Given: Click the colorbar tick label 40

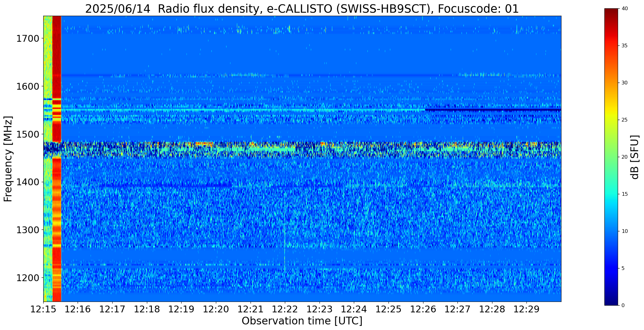Looking at the screenshot, I should tap(625, 9).
